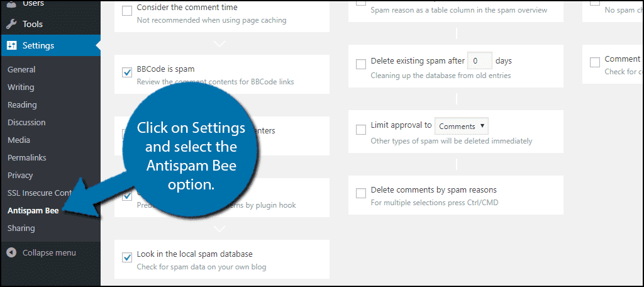Open the Privacy settings link

point(20,176)
